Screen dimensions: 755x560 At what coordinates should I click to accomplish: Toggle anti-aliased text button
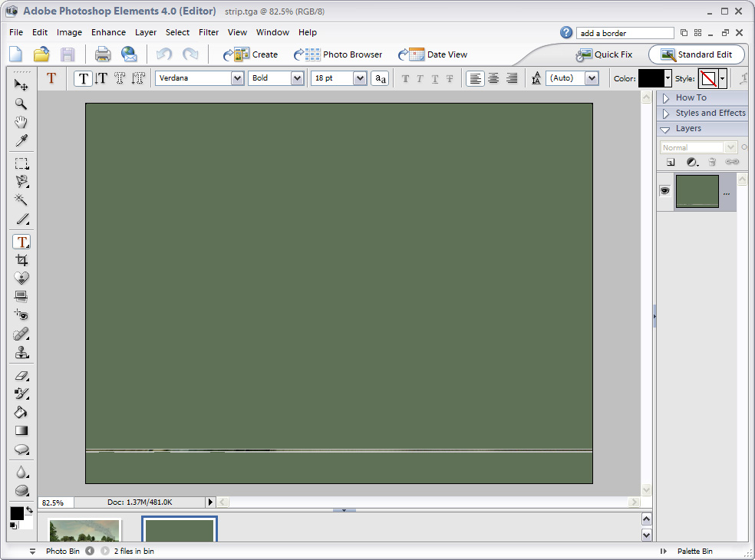(x=380, y=78)
